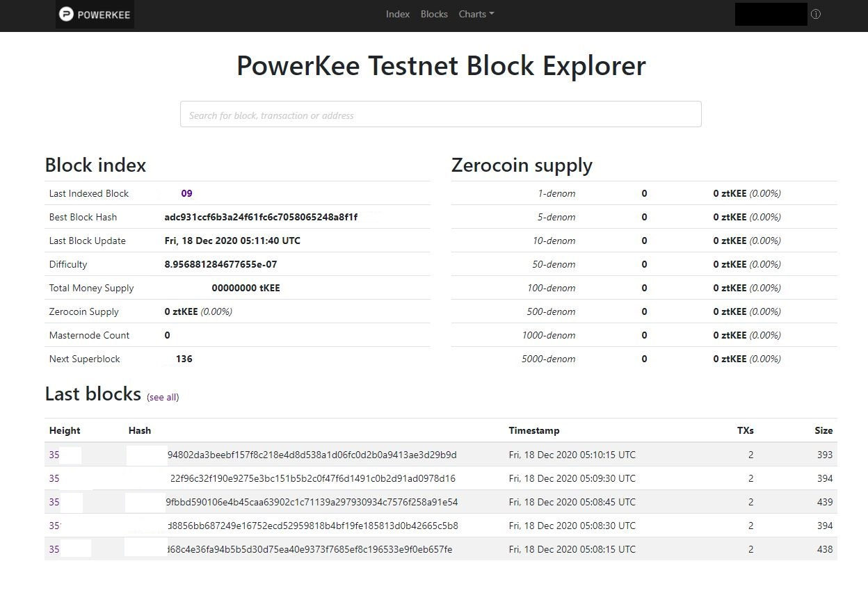
Task: Focus the block/transaction search field
Action: [440, 114]
